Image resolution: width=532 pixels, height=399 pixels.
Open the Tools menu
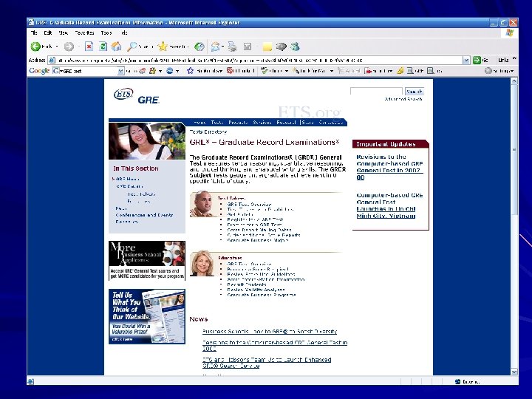click(106, 33)
